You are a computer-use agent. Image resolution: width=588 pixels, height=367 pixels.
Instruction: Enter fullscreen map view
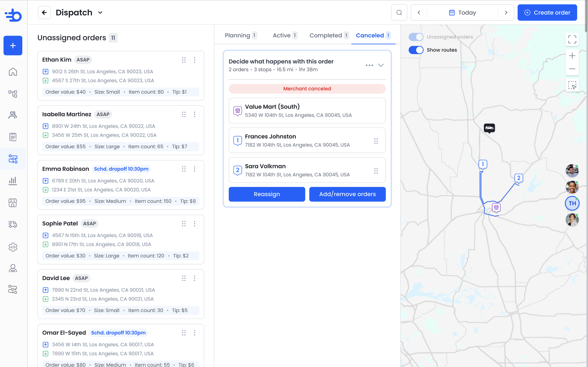coord(572,39)
